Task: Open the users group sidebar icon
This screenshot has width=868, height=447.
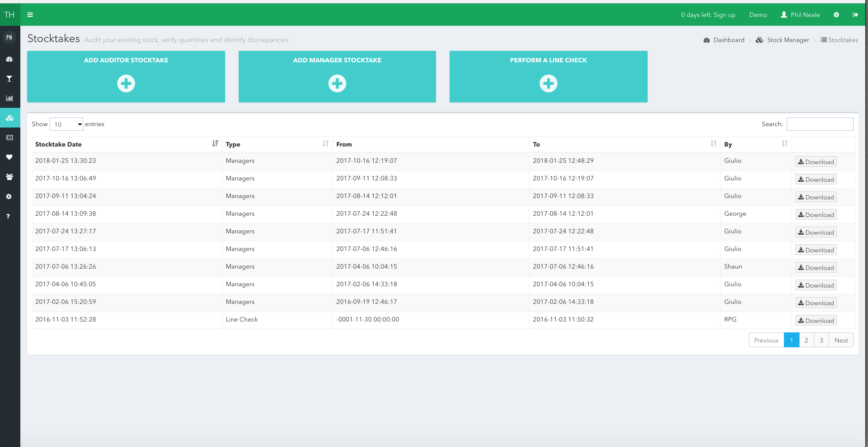Action: point(9,177)
